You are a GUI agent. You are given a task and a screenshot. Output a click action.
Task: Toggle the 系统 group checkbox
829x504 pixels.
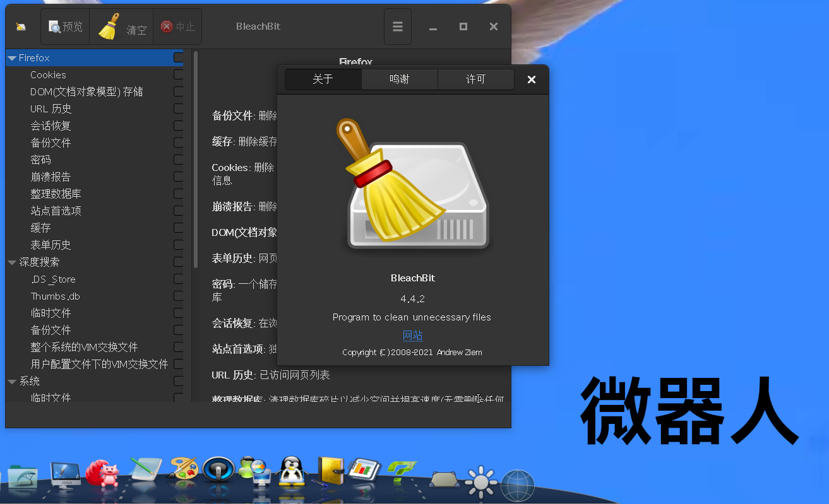(x=179, y=381)
